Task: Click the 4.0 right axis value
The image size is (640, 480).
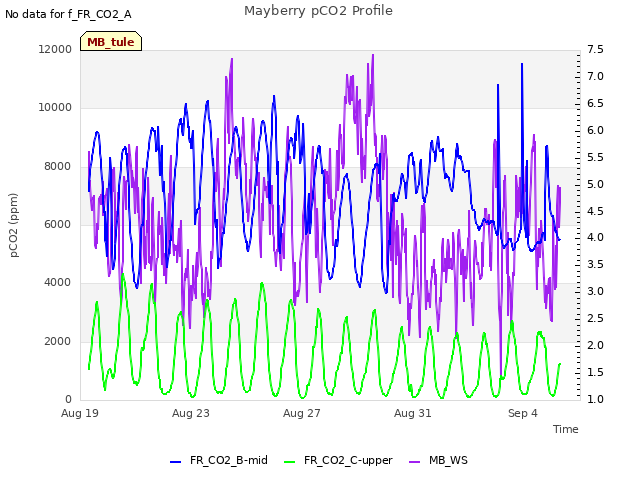Action: coord(595,238)
